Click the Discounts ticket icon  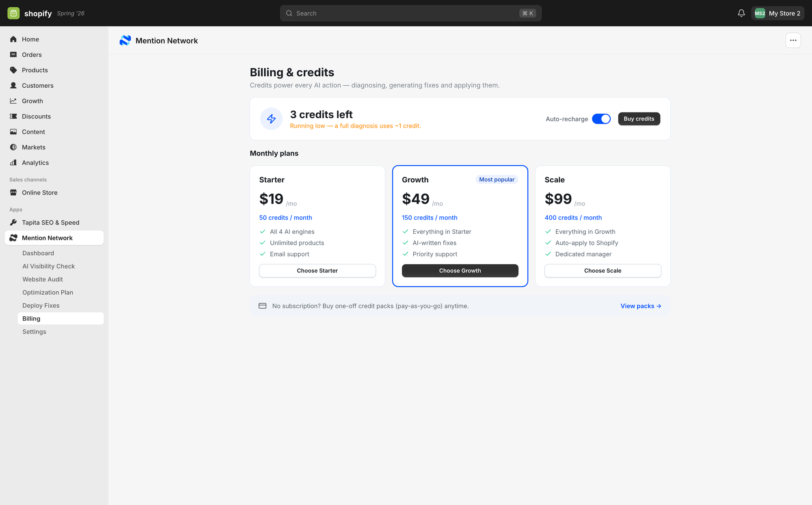13,117
